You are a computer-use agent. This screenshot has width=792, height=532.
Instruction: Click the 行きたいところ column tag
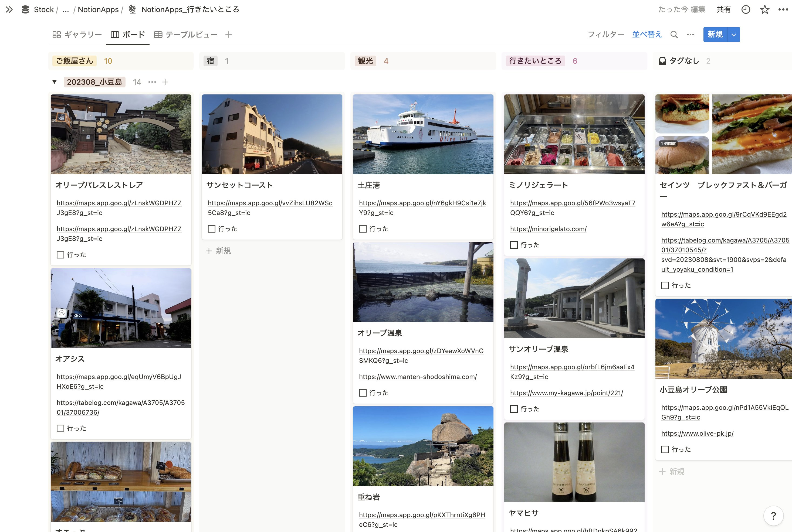[535, 61]
